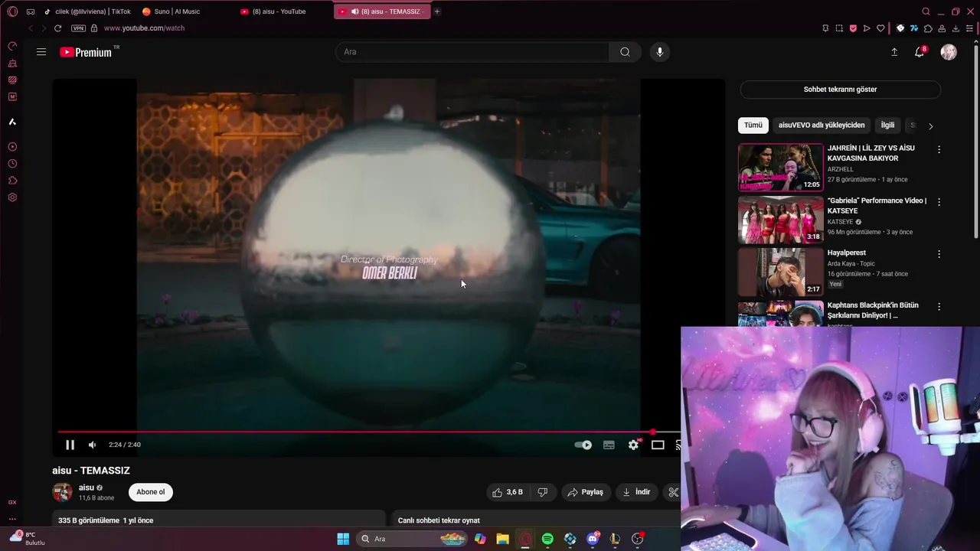
Task: Open the Opera GX main menu logo
Action: click(x=12, y=11)
